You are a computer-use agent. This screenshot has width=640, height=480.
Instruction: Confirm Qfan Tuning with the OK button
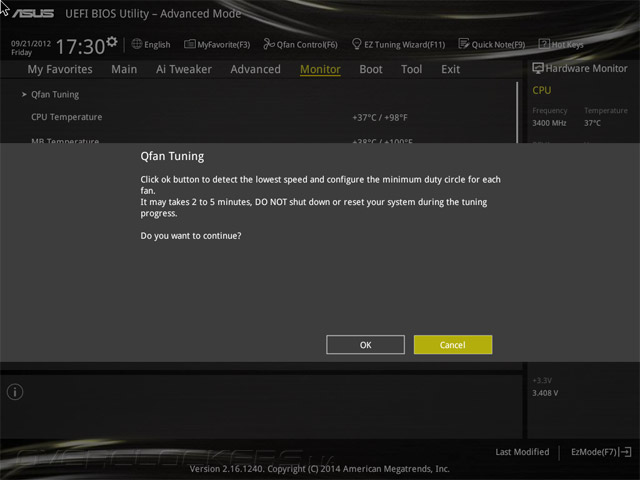point(365,345)
